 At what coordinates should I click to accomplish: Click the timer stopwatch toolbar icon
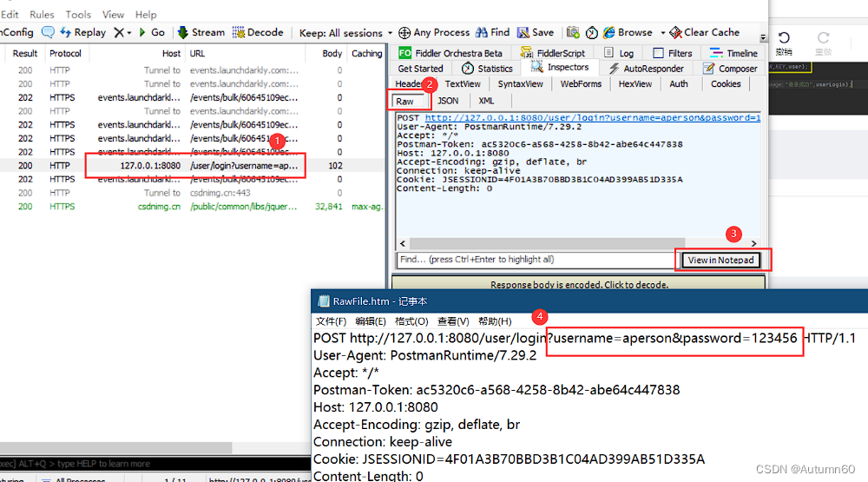592,33
